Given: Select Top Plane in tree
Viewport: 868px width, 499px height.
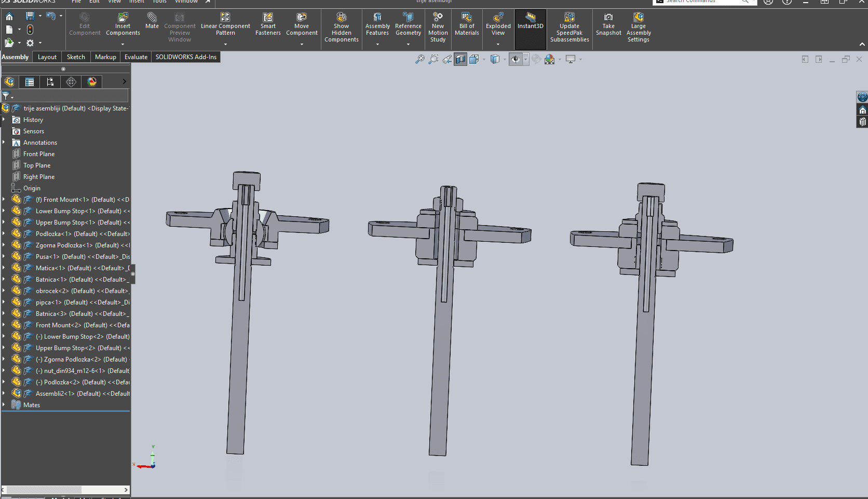Looking at the screenshot, I should click(x=37, y=165).
